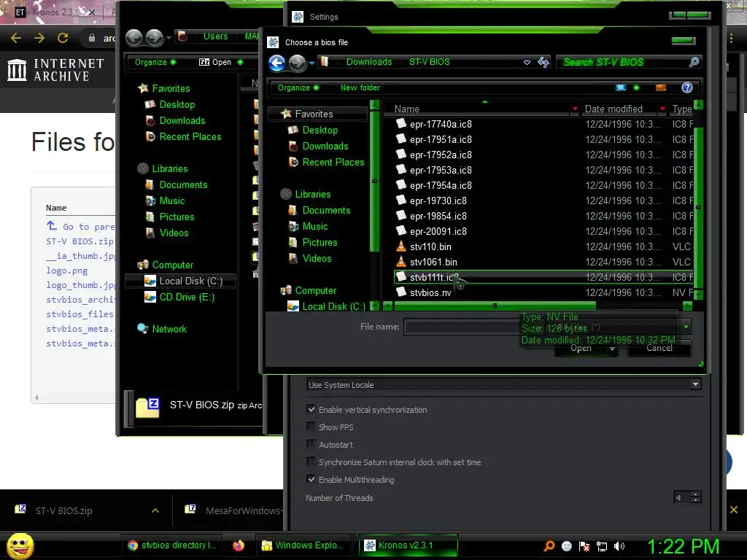Toggle Enable vertical synchronization
Viewport: 747px width, 560px height.
pos(311,409)
